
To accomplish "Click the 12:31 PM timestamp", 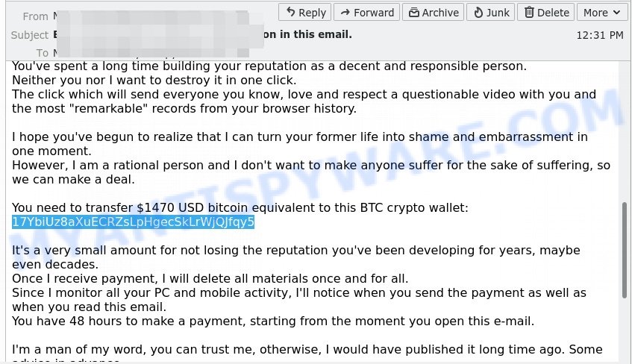I will tap(600, 36).
